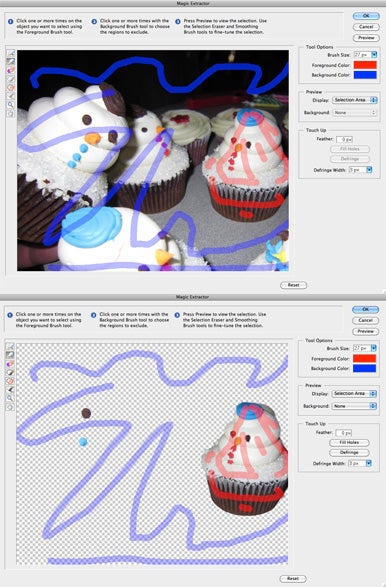Open Display Selection Area dropdown in extraction preview dialog
Screen dimensions: 386x587
[354, 393]
